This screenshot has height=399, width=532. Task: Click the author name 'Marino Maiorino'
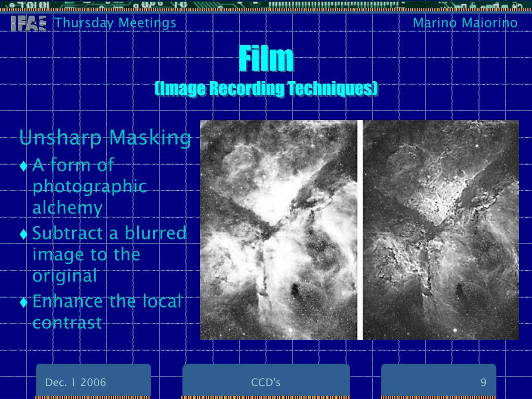tap(465, 23)
